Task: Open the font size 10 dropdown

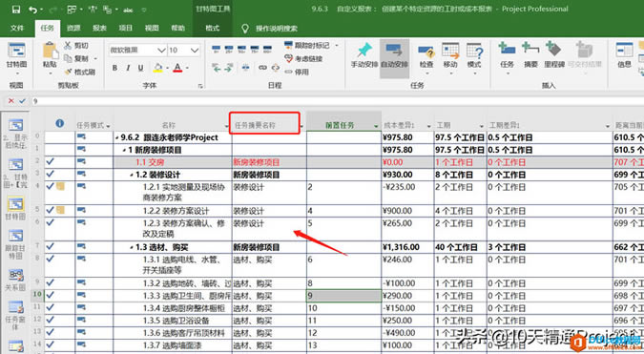Action: point(195,51)
